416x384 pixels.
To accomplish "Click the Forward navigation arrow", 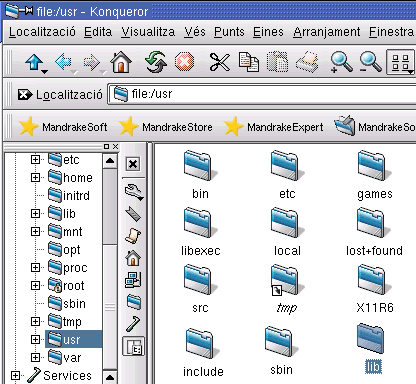I will tap(92, 62).
